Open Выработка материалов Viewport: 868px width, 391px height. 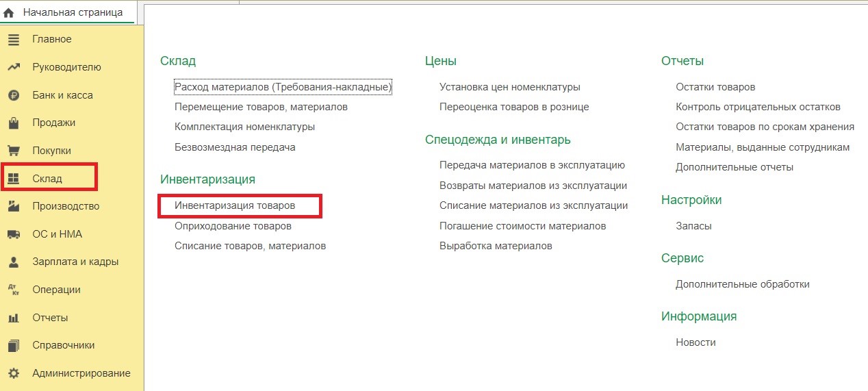pos(496,245)
